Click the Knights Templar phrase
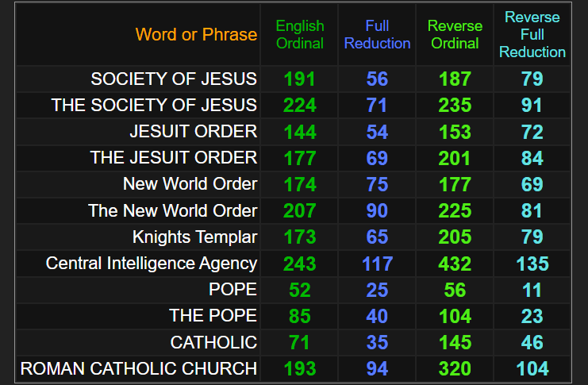Viewport: 588px width, 385px height. coord(194,237)
